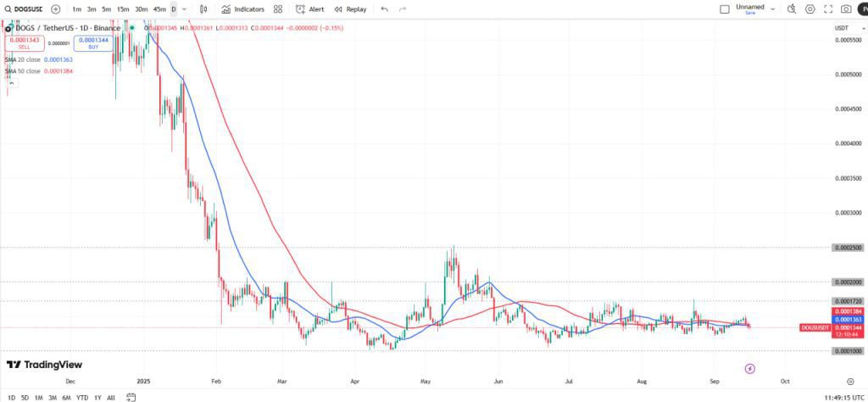This screenshot has height=402, width=868.
Task: Select the 15m timeframe
Action: (x=123, y=9)
